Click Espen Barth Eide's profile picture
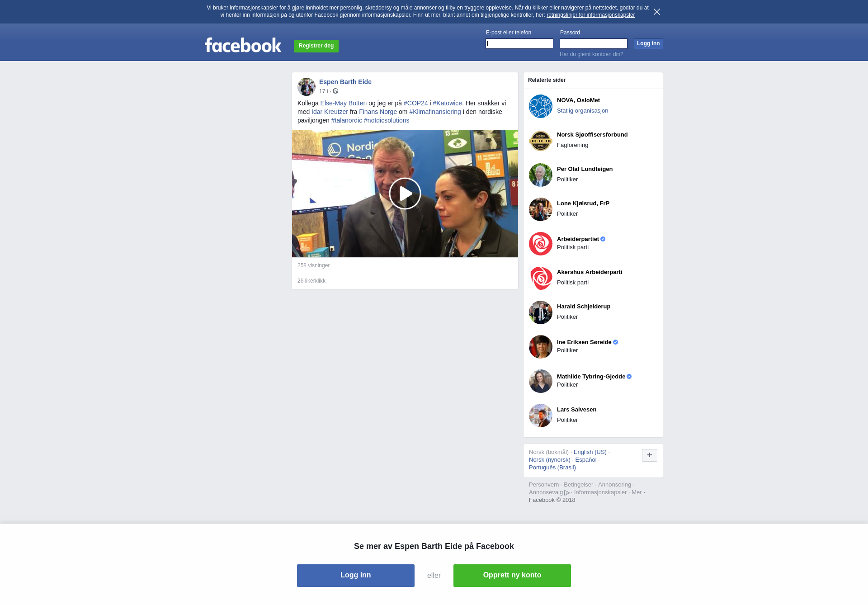This screenshot has width=868, height=605. click(307, 87)
